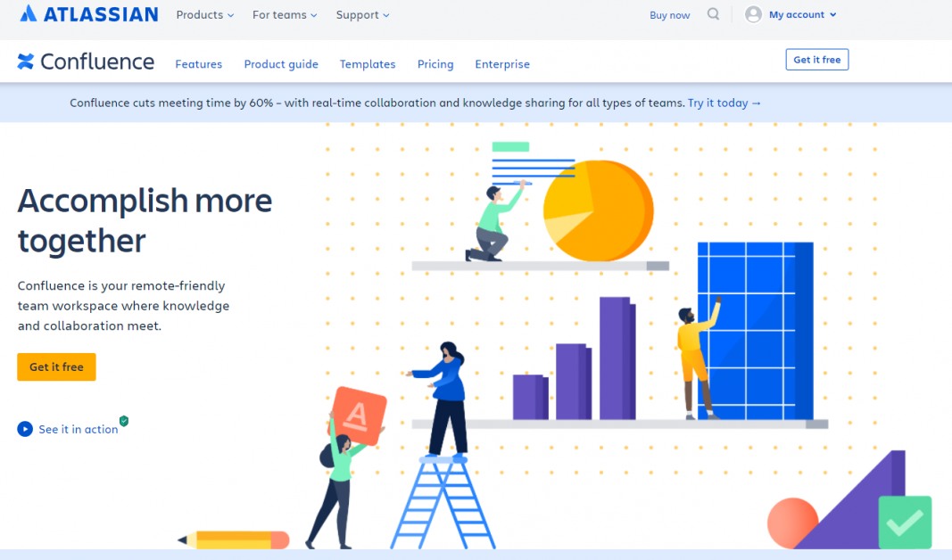Image resolution: width=952 pixels, height=560 pixels.
Task: Expand the Products dropdown
Action: [205, 14]
